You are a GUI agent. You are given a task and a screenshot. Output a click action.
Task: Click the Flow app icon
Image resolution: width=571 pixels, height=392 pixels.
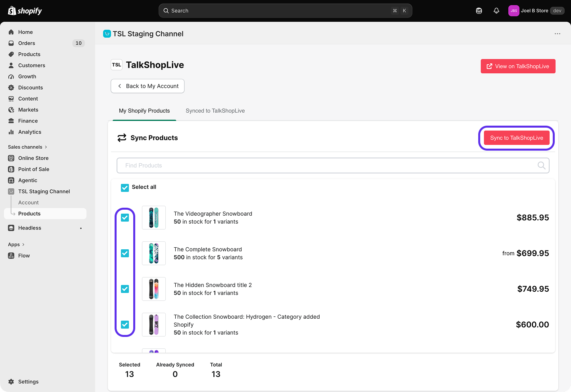[11, 256]
